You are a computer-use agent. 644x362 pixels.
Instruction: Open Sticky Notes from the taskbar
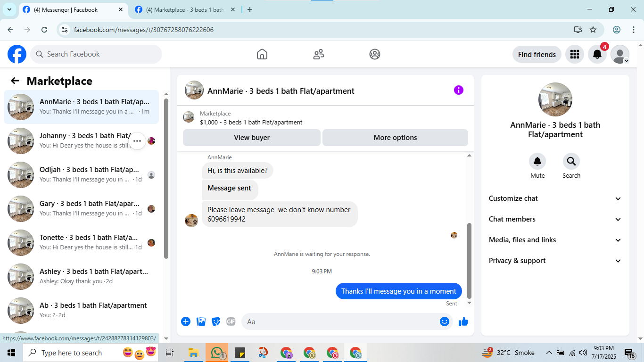click(x=240, y=353)
